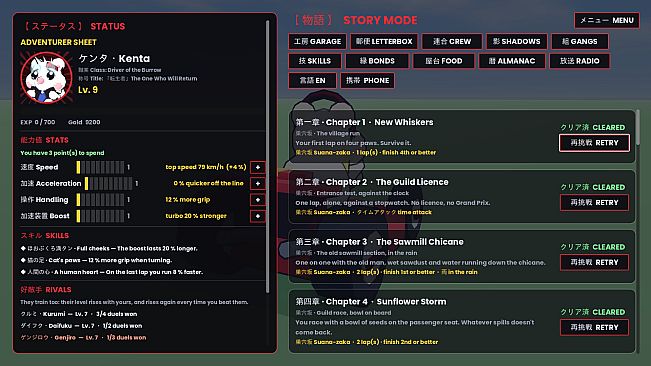Open the LETTERBOX tab

point(384,41)
